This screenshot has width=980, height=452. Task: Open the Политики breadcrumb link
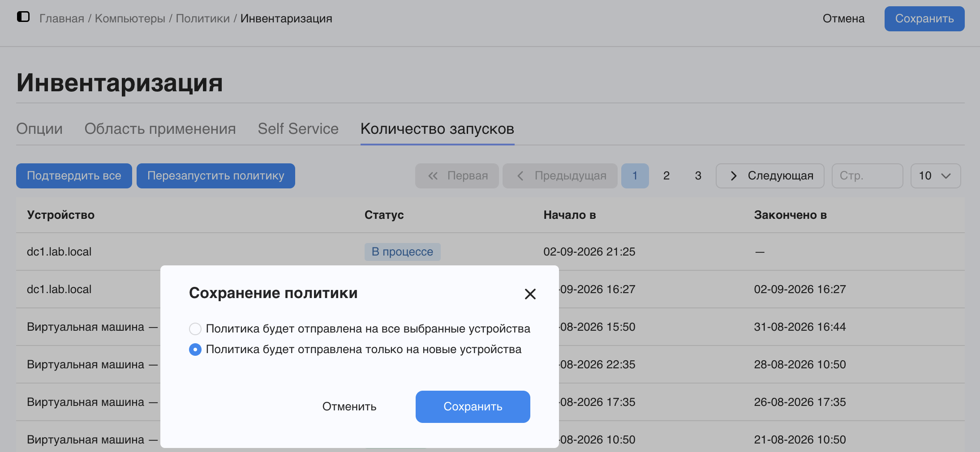click(x=203, y=19)
